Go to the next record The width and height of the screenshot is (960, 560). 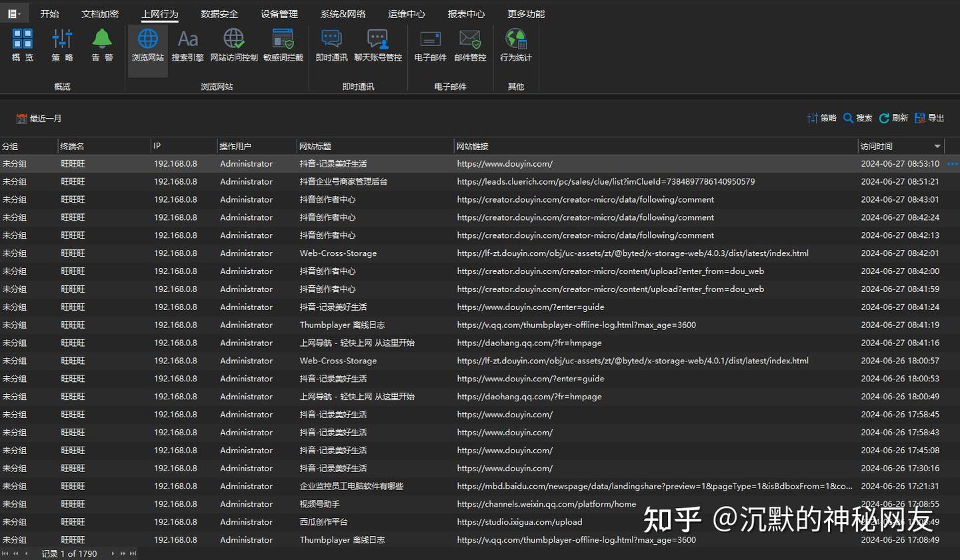coord(113,553)
